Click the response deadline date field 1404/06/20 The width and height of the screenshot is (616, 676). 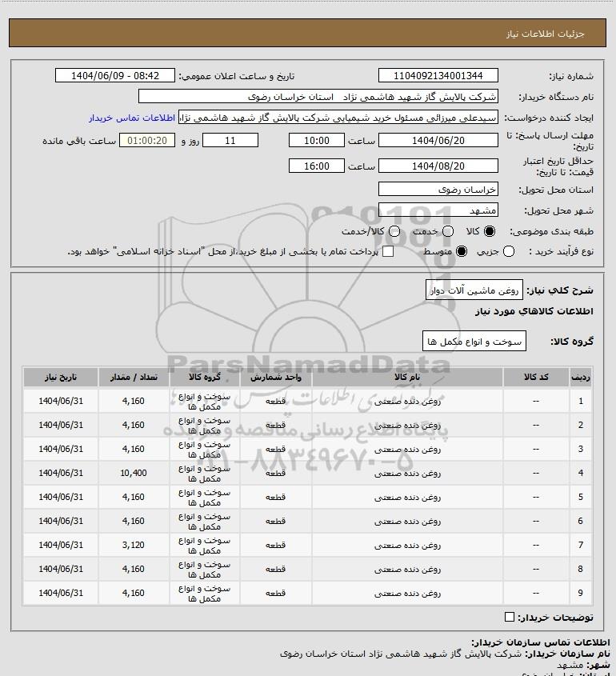(438, 140)
